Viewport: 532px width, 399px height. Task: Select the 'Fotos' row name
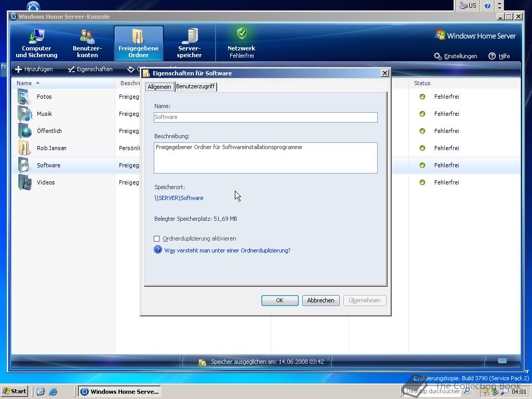(x=44, y=97)
